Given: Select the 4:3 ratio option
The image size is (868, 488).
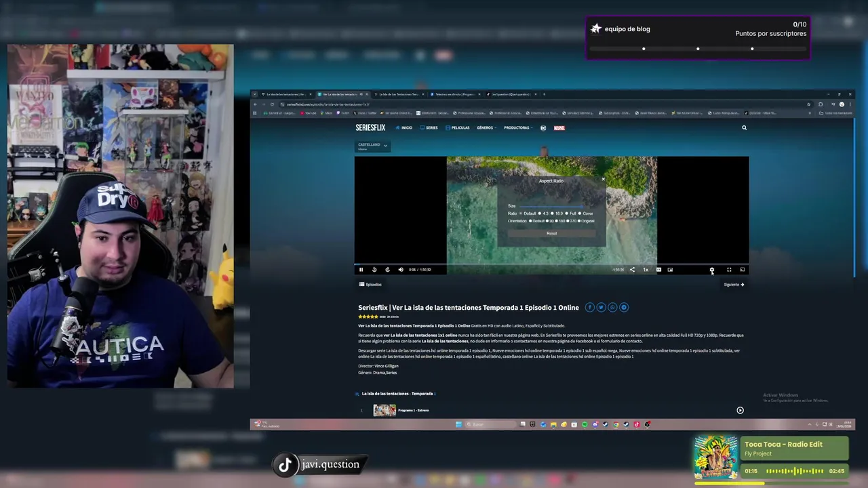Looking at the screenshot, I should 540,213.
